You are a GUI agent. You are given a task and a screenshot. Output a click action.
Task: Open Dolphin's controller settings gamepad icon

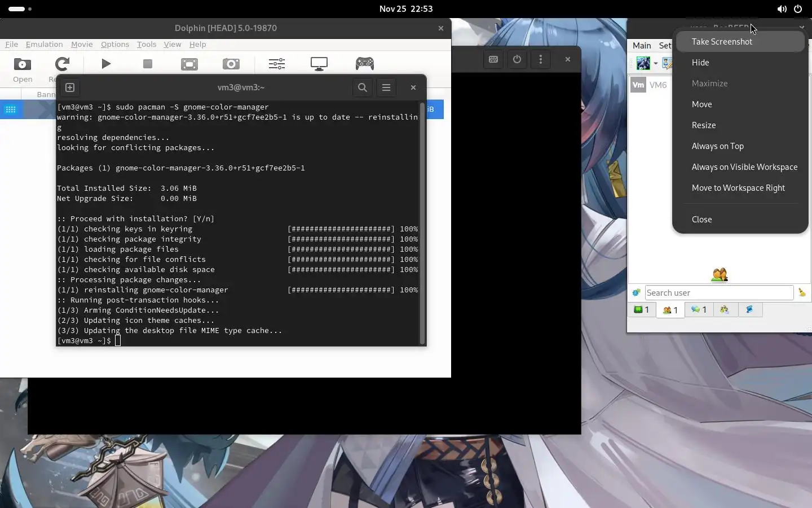coord(365,64)
